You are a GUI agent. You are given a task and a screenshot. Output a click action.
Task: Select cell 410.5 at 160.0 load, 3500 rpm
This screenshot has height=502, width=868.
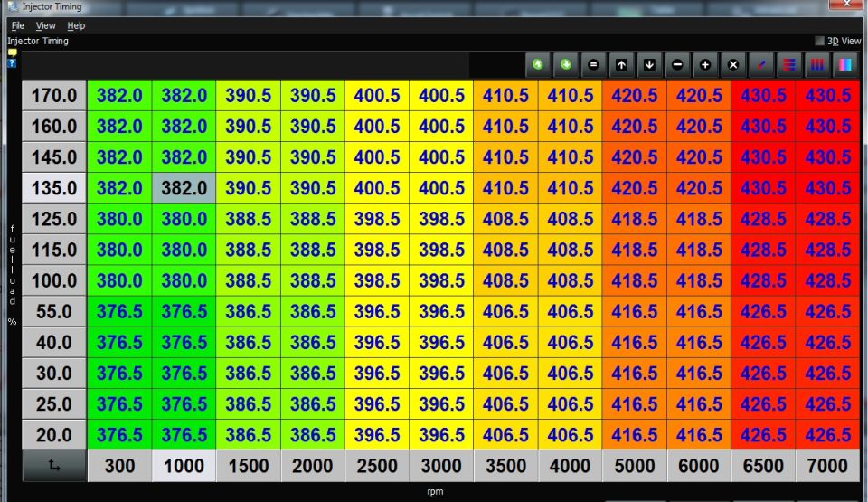point(505,127)
